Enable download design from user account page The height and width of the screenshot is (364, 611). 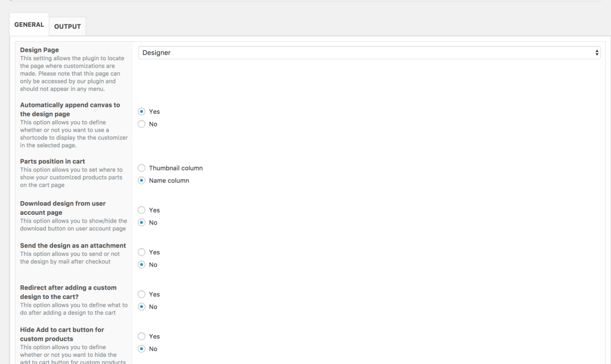tap(141, 210)
